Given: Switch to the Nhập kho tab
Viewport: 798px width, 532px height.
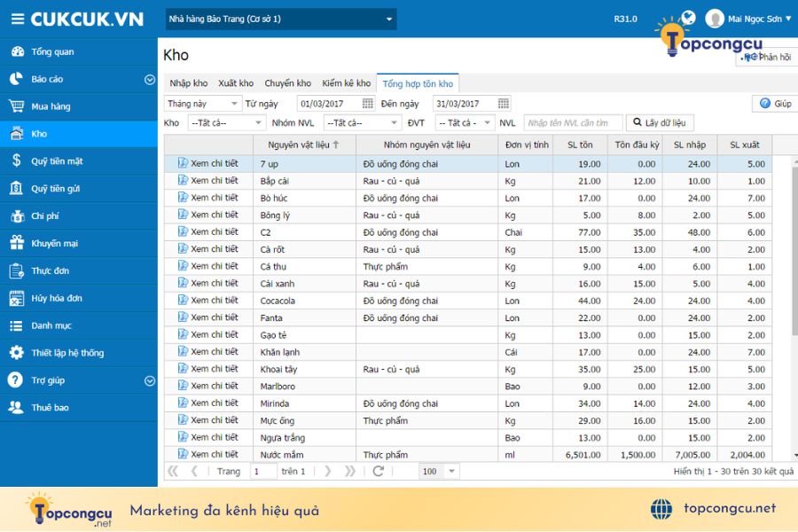Looking at the screenshot, I should pyautogui.click(x=188, y=83).
